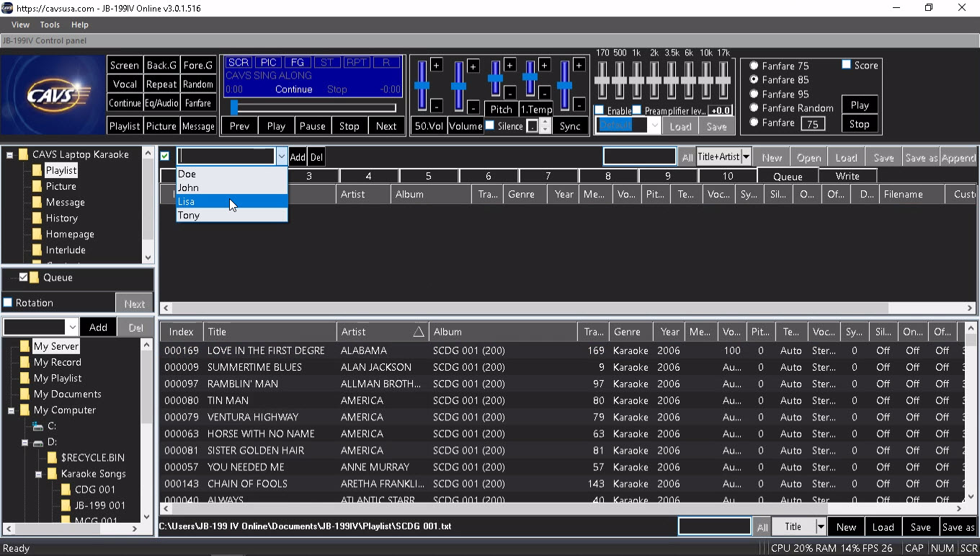
Task: Click the CAVS logo image
Action: point(53,94)
